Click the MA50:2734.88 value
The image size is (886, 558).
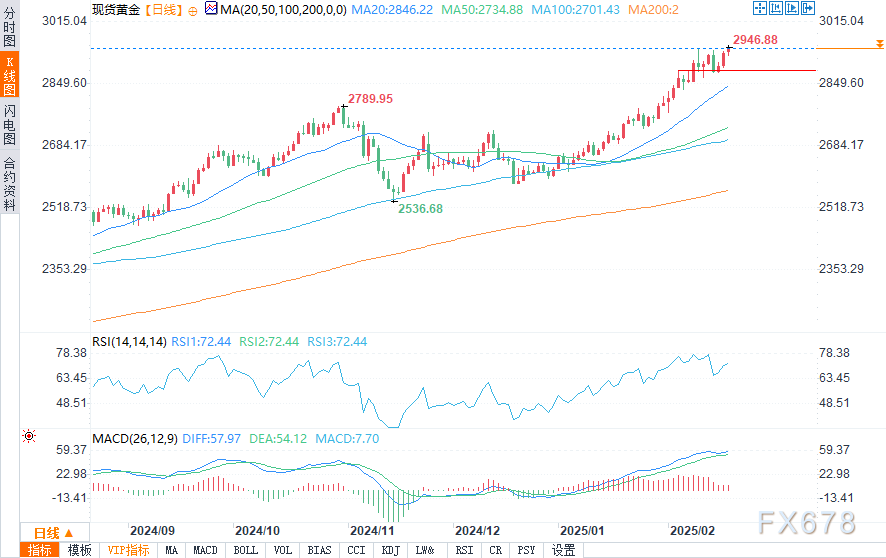point(482,10)
